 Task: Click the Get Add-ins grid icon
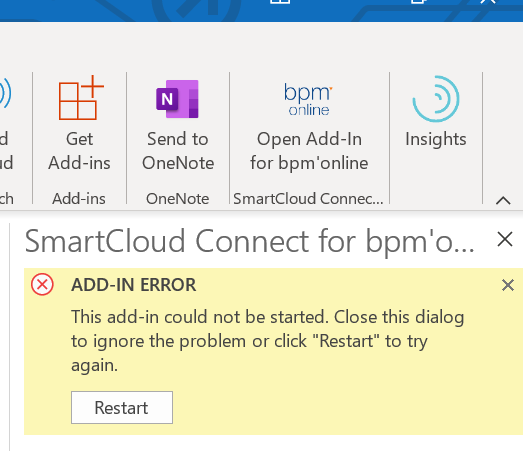pyautogui.click(x=81, y=97)
